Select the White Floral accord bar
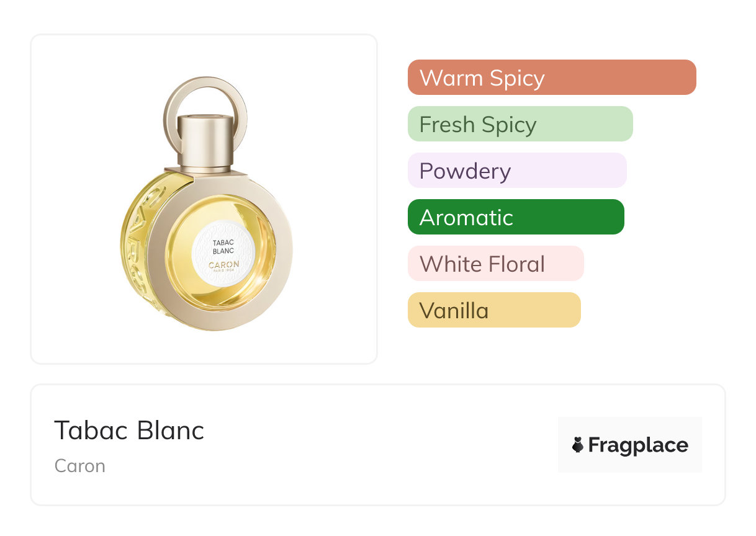756x536 pixels. [495, 264]
